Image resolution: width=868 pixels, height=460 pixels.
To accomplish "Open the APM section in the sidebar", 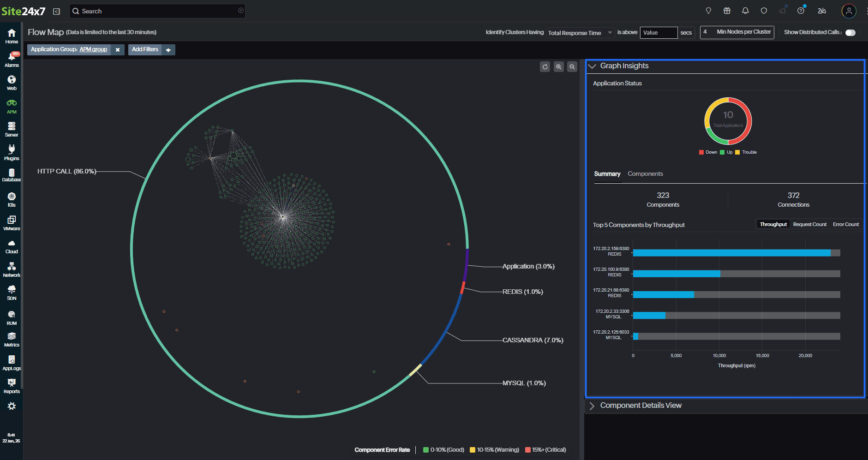I will coord(11,105).
